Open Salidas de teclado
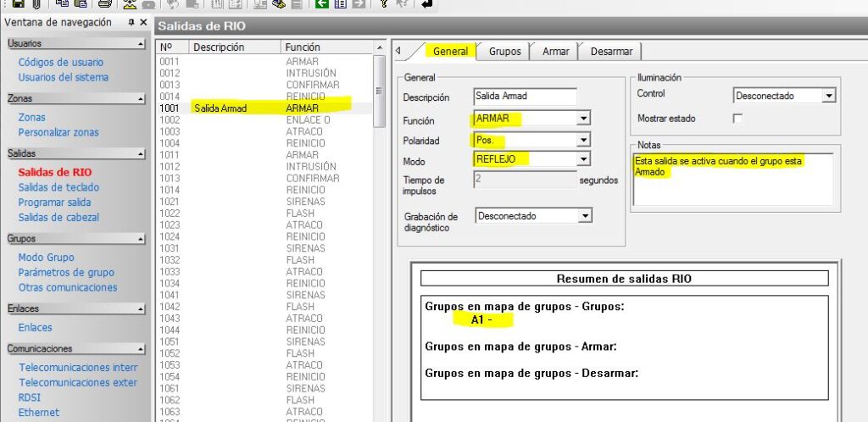 [58, 187]
